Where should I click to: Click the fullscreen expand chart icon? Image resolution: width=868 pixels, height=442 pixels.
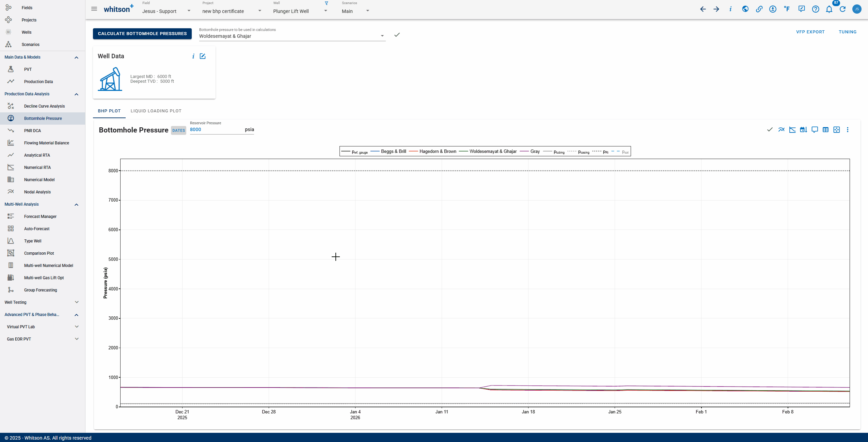(x=837, y=130)
